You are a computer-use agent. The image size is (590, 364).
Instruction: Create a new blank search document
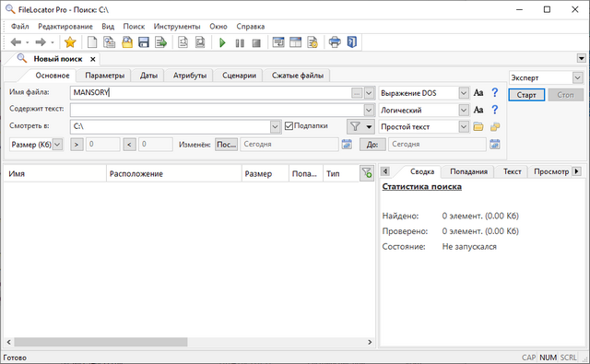(92, 42)
